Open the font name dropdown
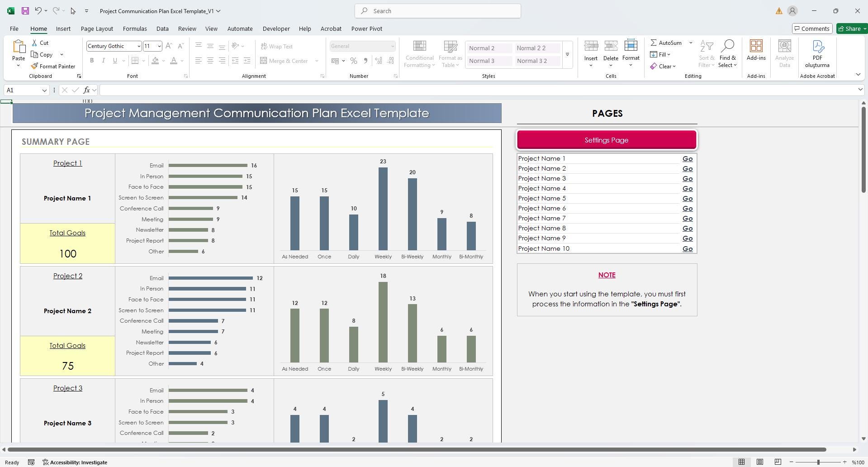The image size is (868, 467). 138,46
